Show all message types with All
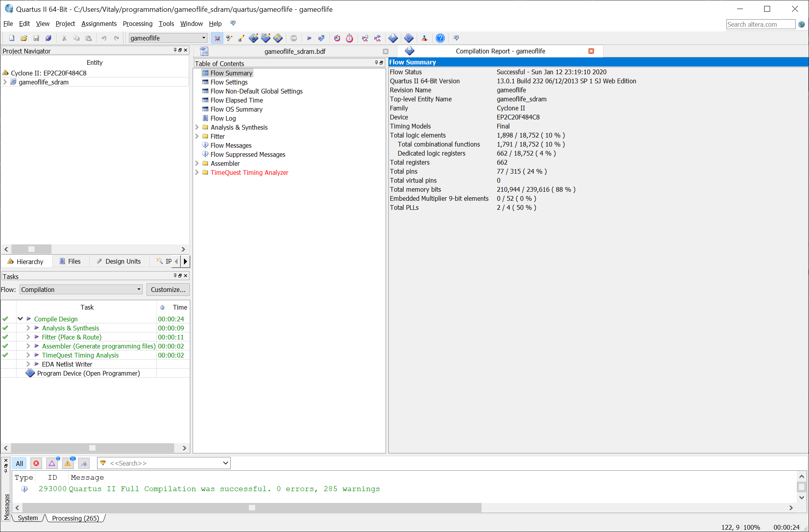809x532 pixels. [x=20, y=463]
